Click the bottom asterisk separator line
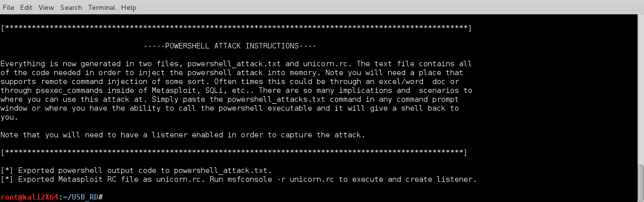Viewport: 644px width, 202px height. [233, 152]
